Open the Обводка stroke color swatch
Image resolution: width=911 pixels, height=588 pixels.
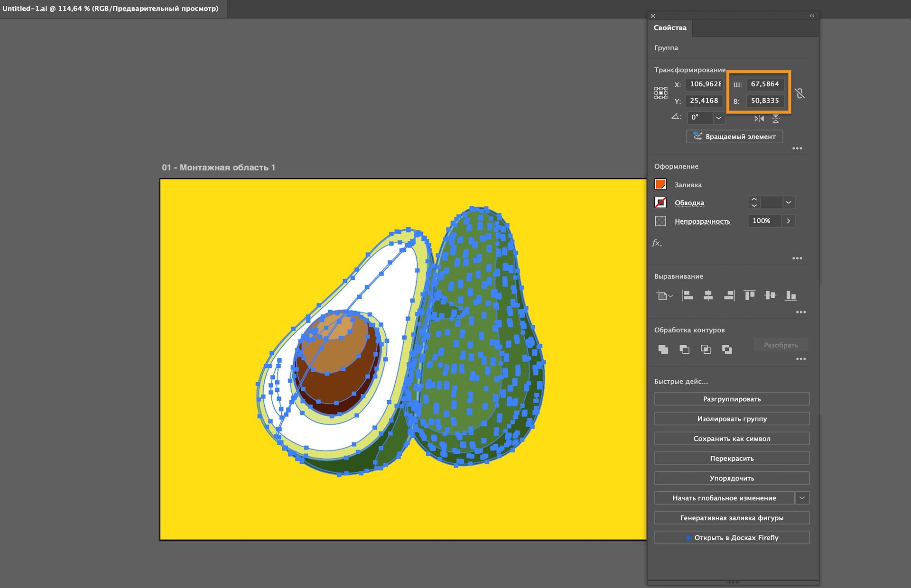click(x=660, y=202)
